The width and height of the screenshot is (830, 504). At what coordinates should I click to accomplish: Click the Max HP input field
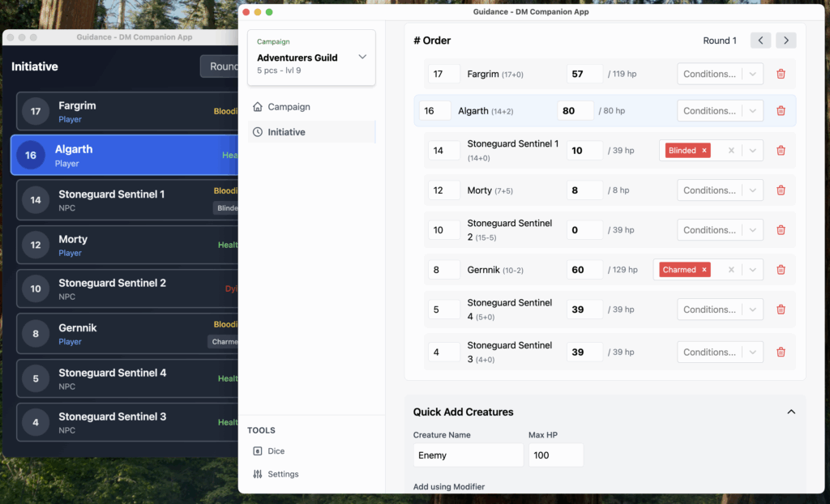coord(556,455)
